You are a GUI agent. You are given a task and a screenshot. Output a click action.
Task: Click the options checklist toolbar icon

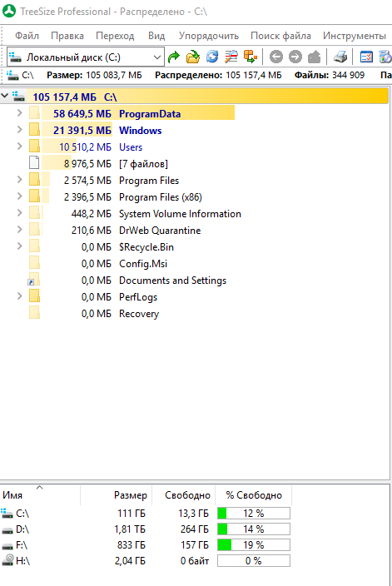(366, 57)
